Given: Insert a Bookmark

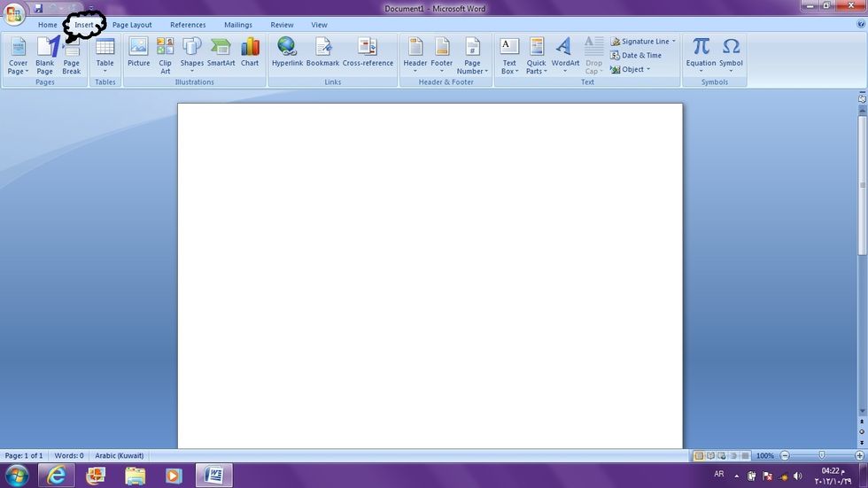Looking at the screenshot, I should (322, 53).
